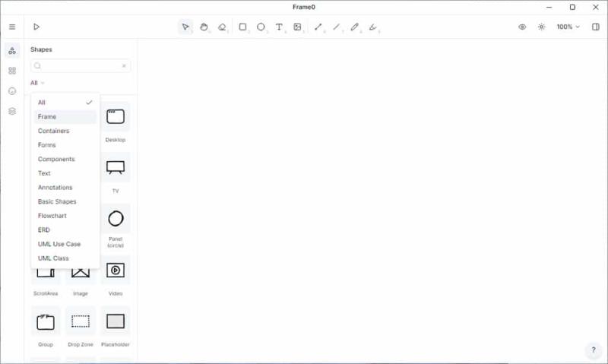Open help with question mark button
This screenshot has height=364, width=608.
[594, 350]
